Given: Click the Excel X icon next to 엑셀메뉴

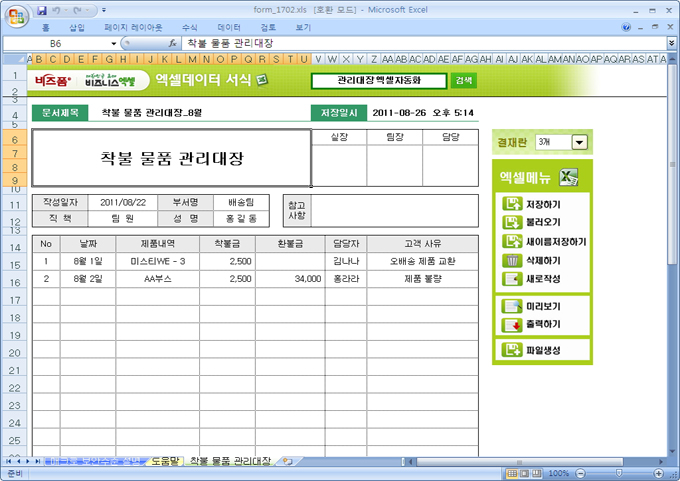Looking at the screenshot, I should tap(569, 177).
